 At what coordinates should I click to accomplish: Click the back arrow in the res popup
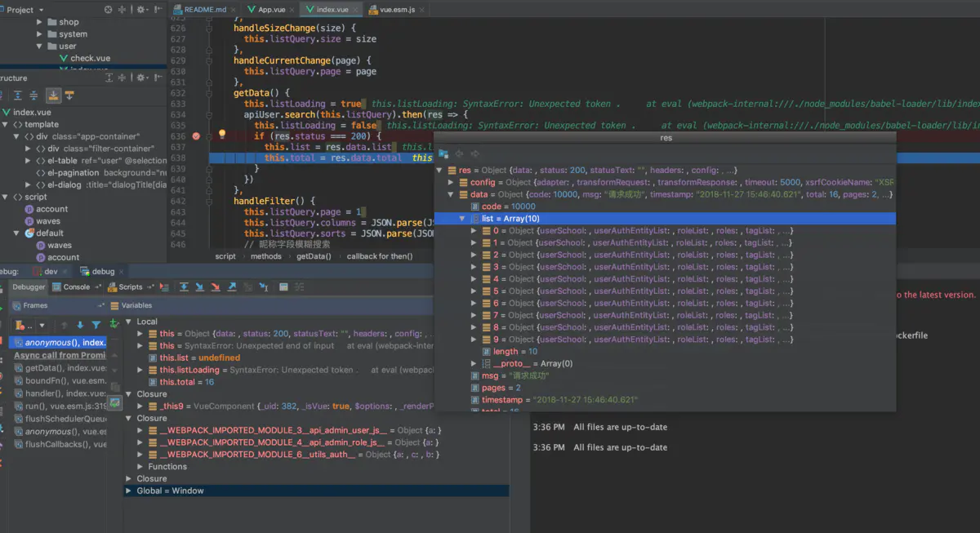pos(458,153)
